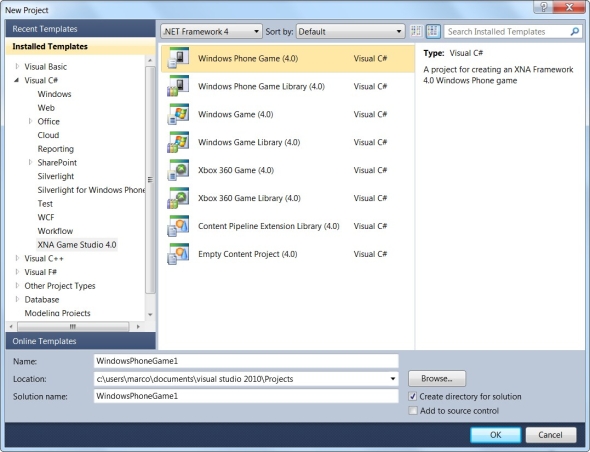Click the horizontal scrollbar of template tree

(x=74, y=326)
